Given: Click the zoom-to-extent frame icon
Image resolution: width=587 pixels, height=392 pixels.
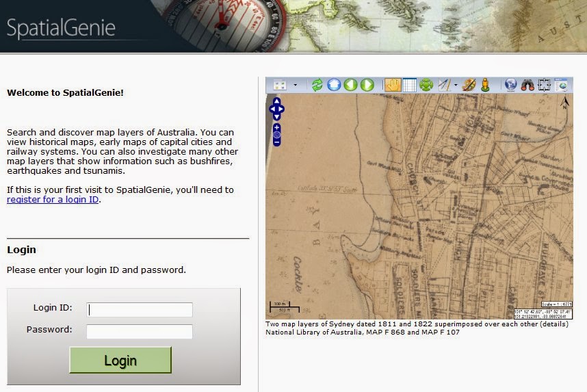Looking at the screenshot, I should point(544,85).
